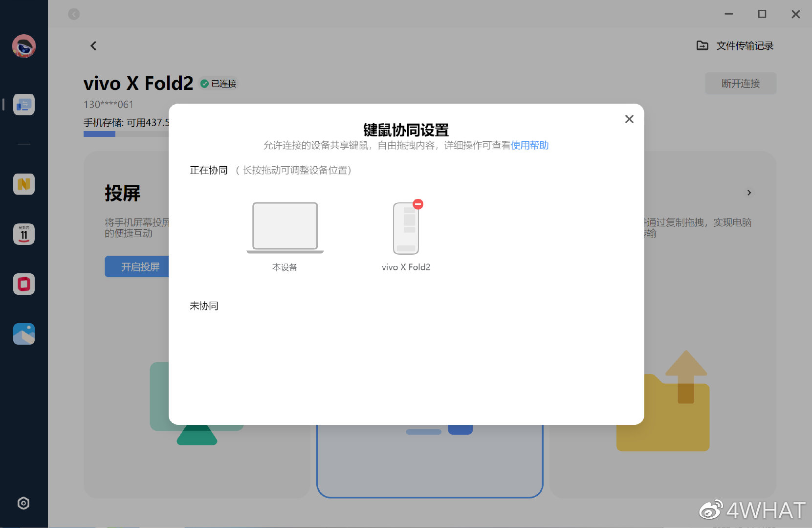Viewport: 812px width, 528px height.
Task: Select the 本设备 laptop icon in dialog
Action: 285,226
